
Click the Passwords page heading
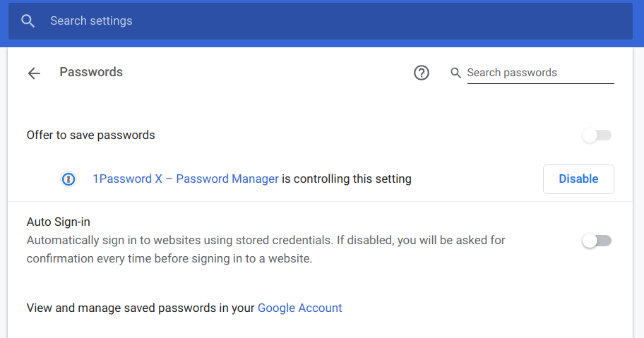coord(91,72)
